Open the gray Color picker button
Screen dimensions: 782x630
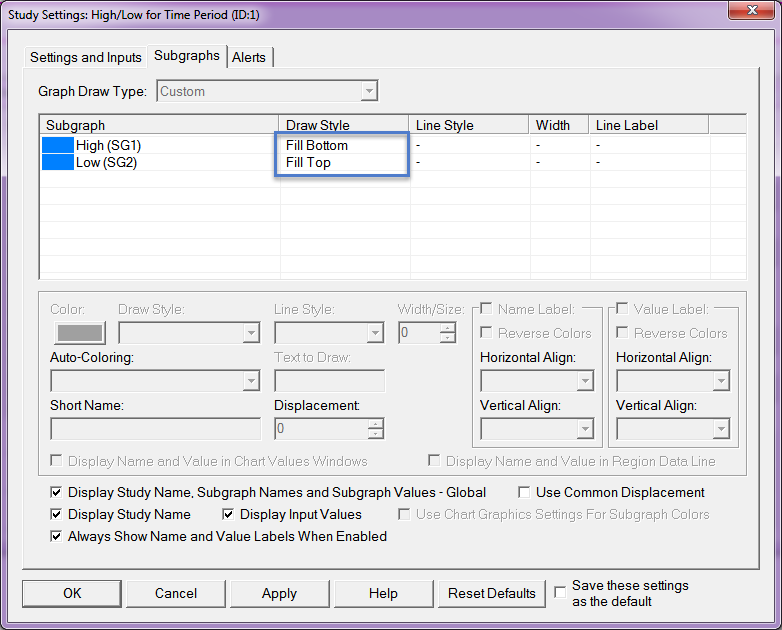[x=80, y=333]
